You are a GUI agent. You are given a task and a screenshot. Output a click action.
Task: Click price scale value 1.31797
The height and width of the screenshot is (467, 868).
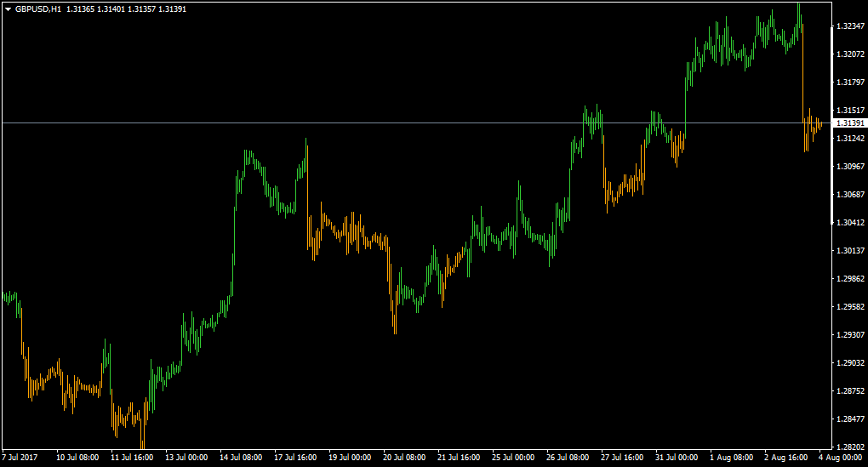pos(850,83)
